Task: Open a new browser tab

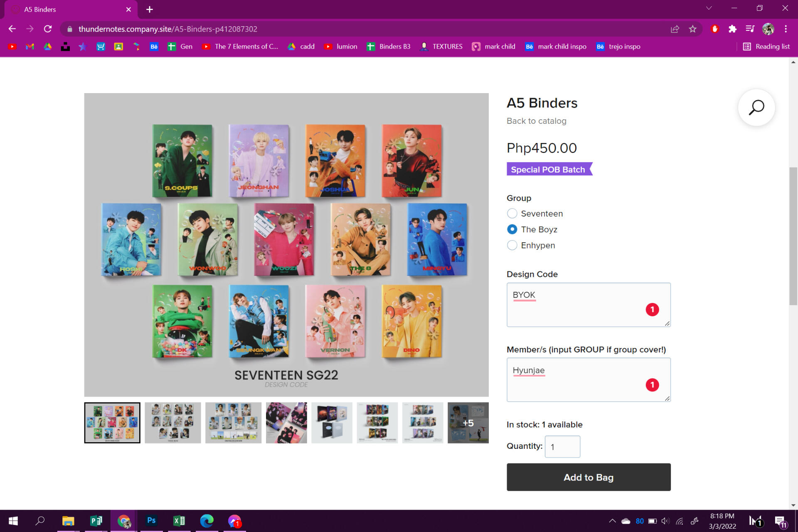Action: coord(150,9)
